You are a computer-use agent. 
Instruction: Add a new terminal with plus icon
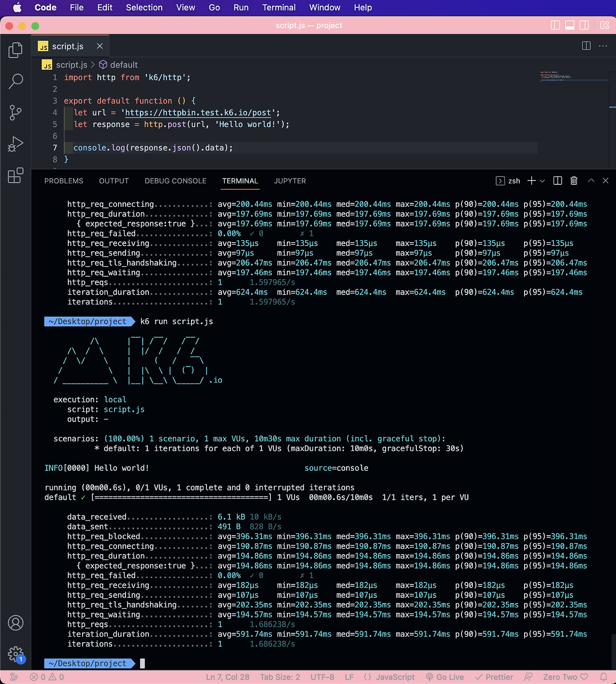pos(531,181)
